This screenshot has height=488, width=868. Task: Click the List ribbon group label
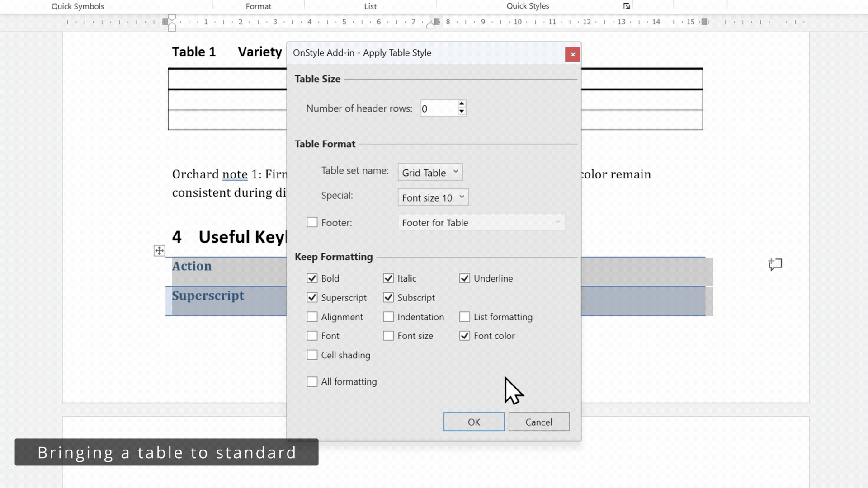tap(370, 6)
